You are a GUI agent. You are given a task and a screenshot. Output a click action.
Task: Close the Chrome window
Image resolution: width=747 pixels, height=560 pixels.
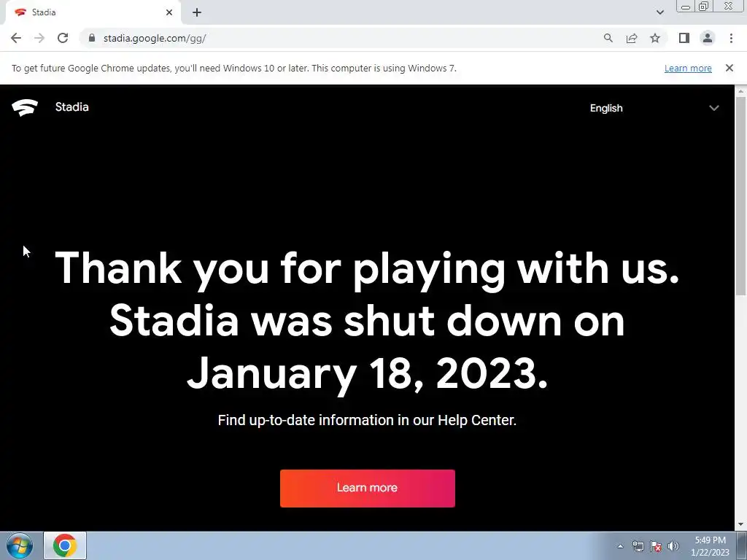pos(729,7)
